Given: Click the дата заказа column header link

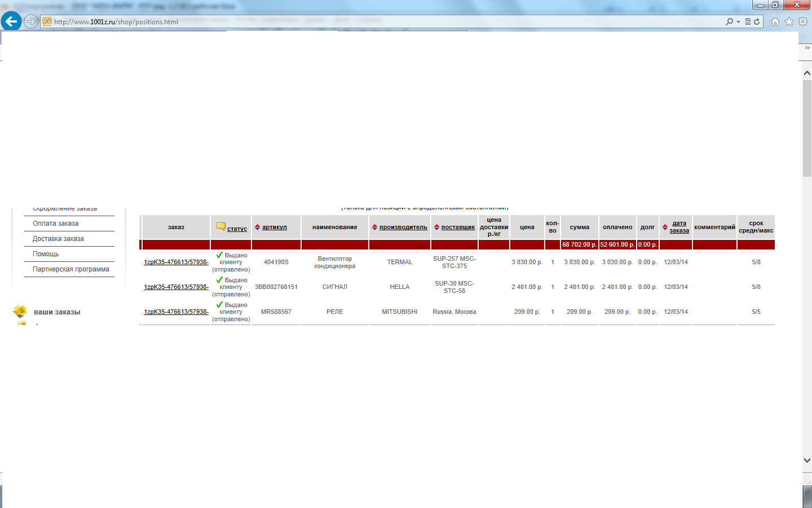Looking at the screenshot, I should click(679, 227).
